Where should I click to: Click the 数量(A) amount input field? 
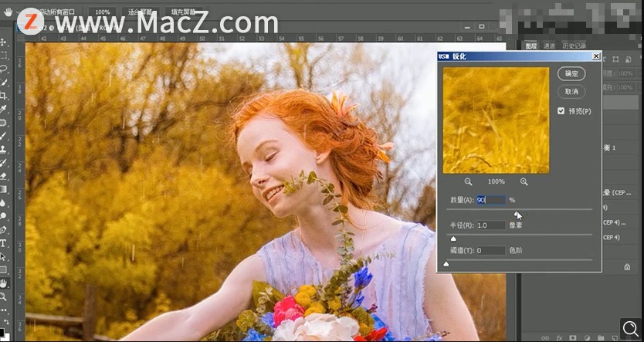[x=491, y=200]
